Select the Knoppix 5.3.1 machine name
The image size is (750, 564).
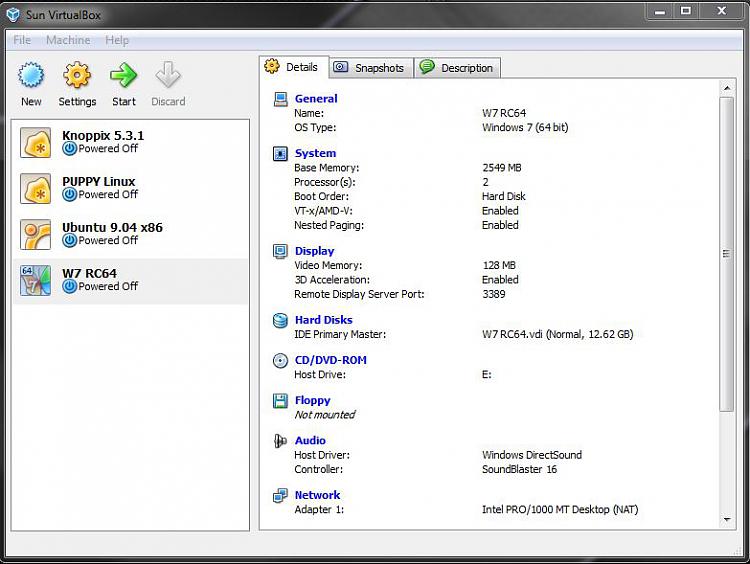pos(103,135)
